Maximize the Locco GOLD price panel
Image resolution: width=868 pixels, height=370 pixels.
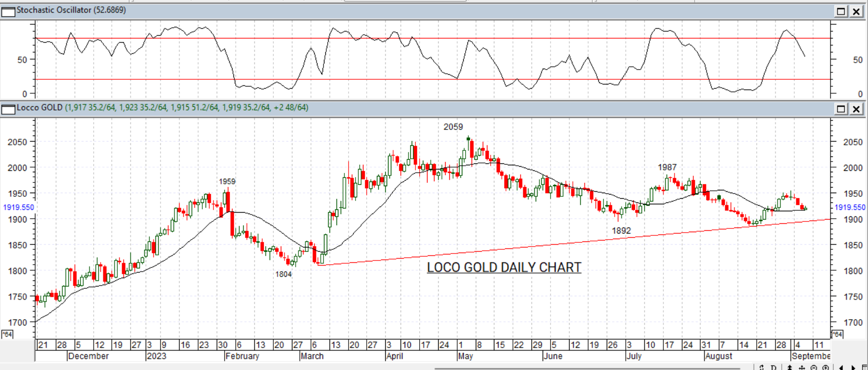pos(841,109)
